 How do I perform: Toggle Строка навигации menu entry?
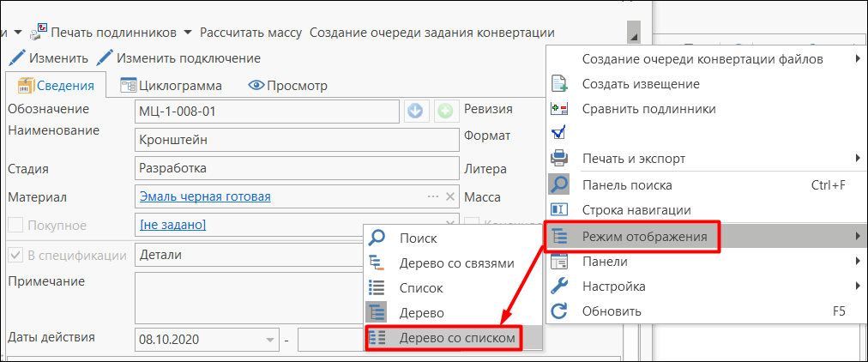[707, 210]
